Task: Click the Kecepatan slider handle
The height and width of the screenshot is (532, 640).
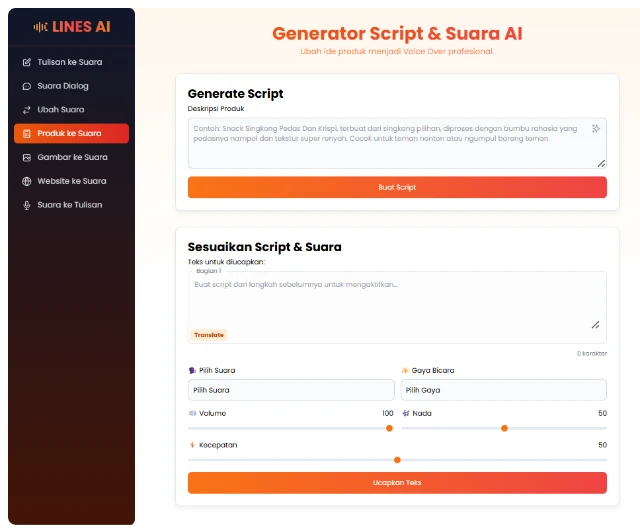Action: [x=397, y=460]
